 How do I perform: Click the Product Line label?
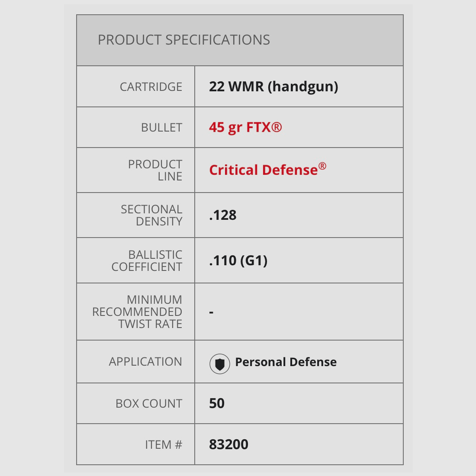(155, 170)
